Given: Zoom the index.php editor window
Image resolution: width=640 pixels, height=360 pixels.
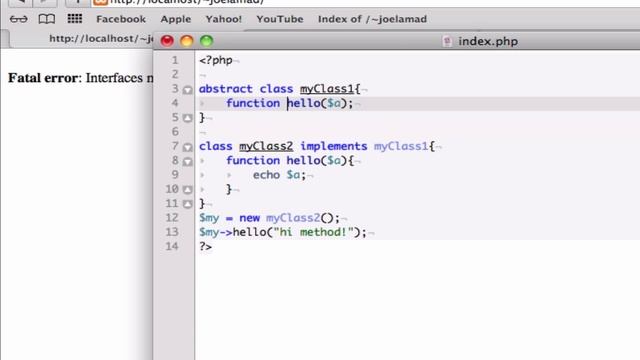Looking at the screenshot, I should tap(207, 41).
